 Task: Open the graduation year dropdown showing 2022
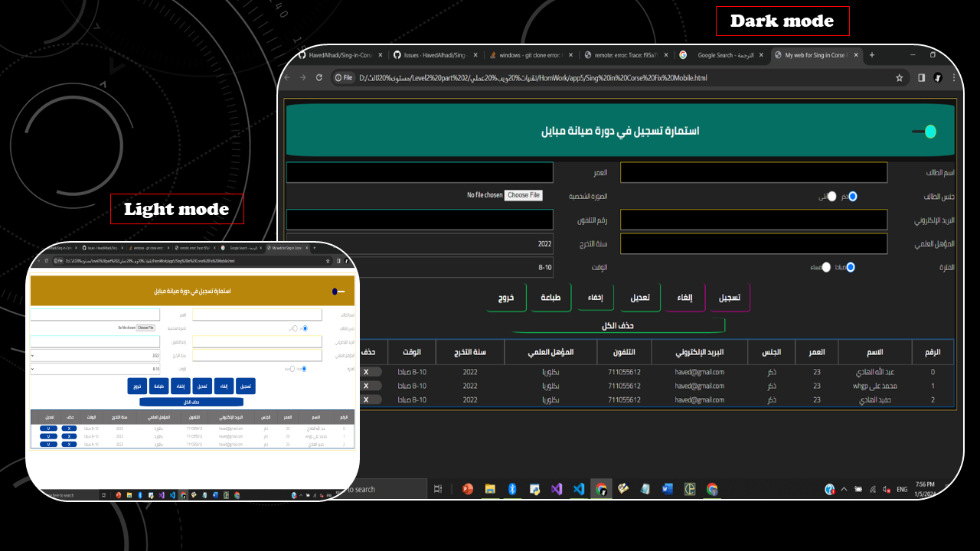[457, 244]
